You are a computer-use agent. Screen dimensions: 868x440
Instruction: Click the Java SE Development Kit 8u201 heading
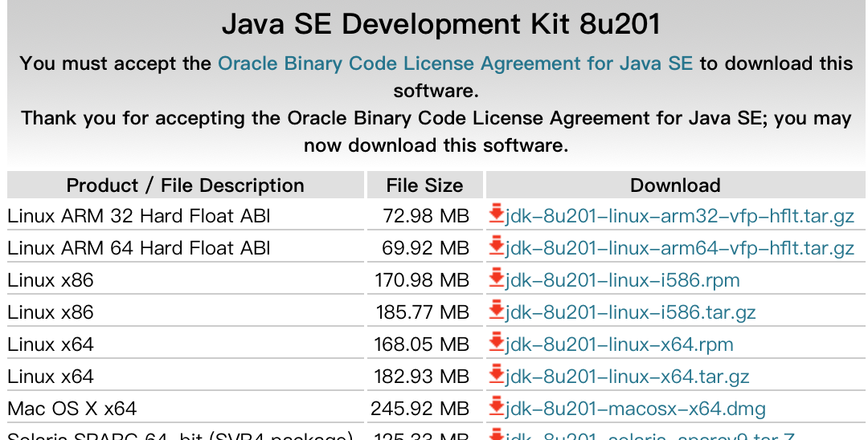pos(441,25)
